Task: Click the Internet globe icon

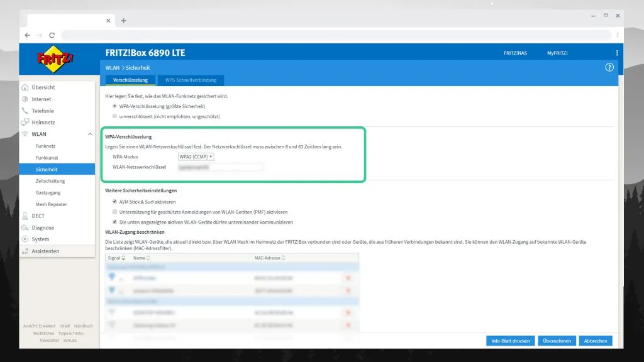Action: [25, 99]
